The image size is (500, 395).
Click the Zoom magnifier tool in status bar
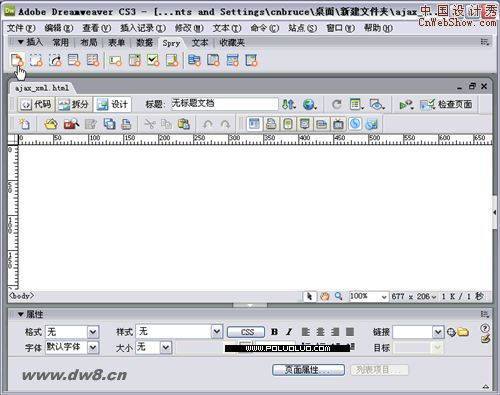(339, 296)
